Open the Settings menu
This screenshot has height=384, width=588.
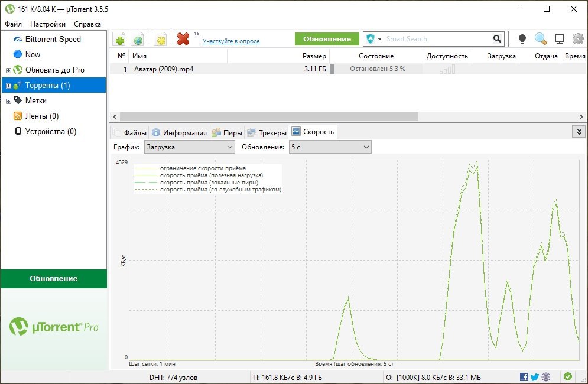tap(48, 24)
